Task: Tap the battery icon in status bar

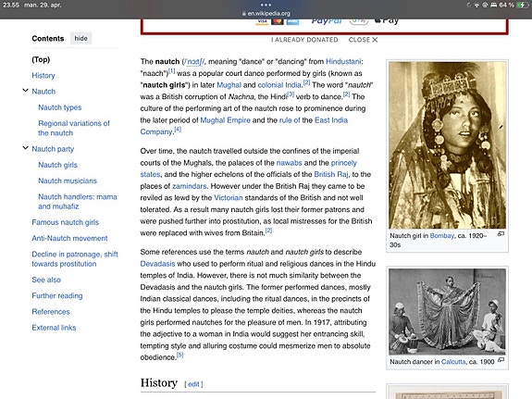Action: tap(522, 5)
